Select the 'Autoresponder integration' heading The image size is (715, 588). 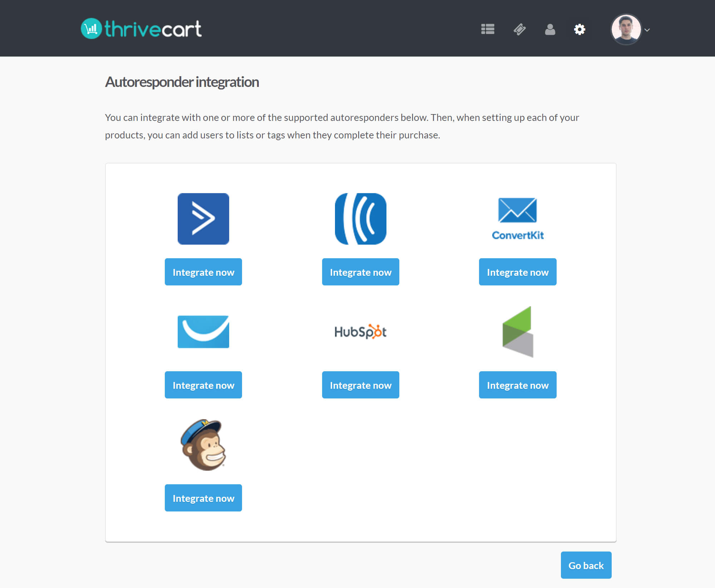tap(182, 82)
